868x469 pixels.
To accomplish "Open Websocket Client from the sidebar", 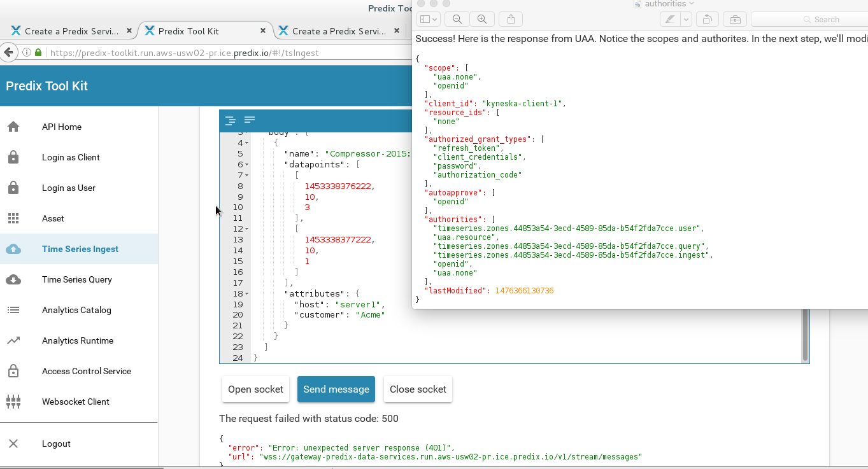I will [79, 402].
